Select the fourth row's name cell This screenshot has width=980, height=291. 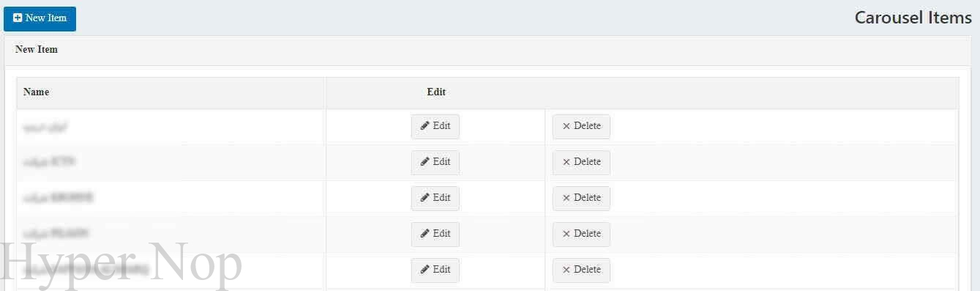171,235
